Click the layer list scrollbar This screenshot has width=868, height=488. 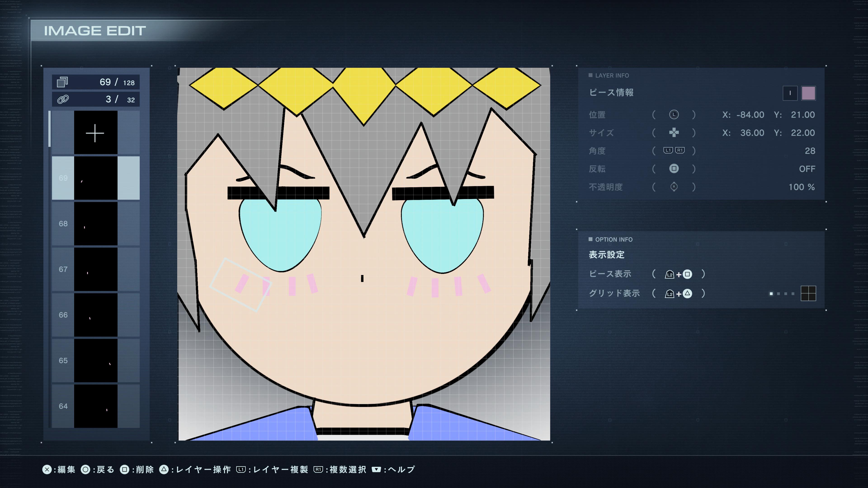pos(50,129)
